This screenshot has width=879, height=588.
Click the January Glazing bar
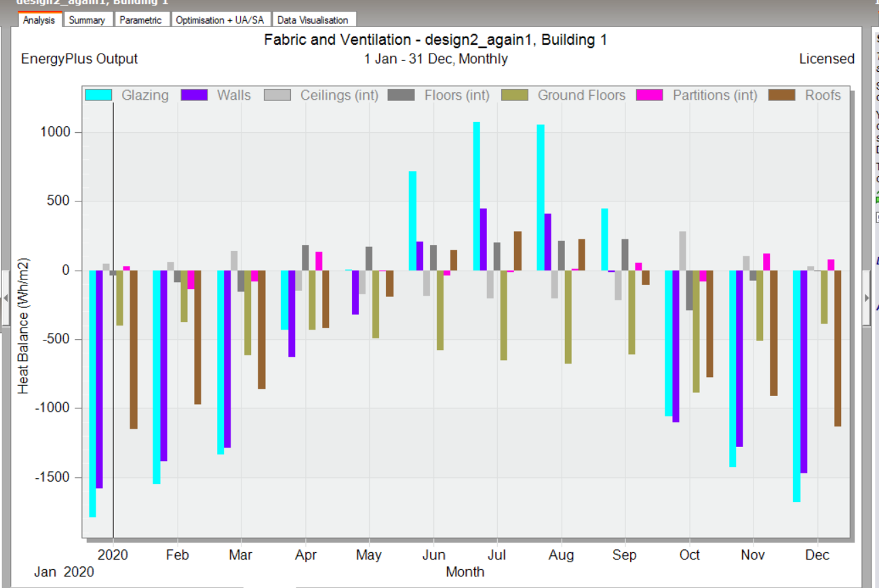coord(92,394)
